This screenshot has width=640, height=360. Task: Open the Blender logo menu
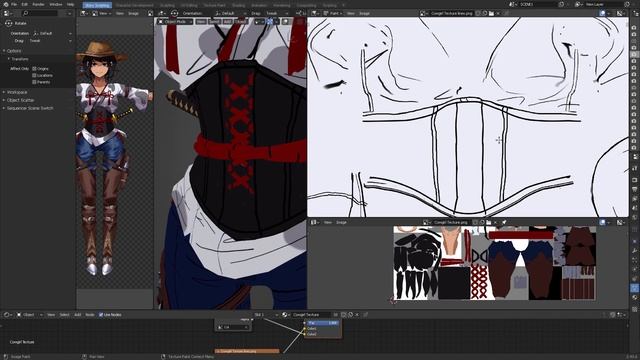[5, 4]
